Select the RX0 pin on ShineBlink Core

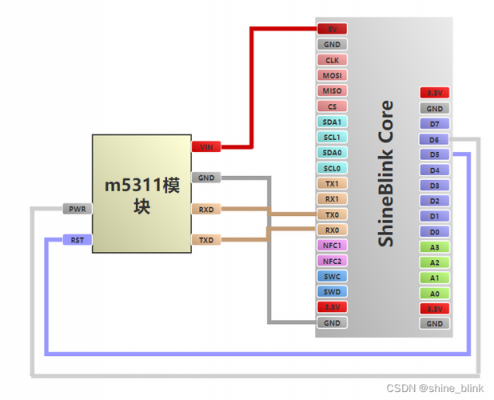pos(332,230)
